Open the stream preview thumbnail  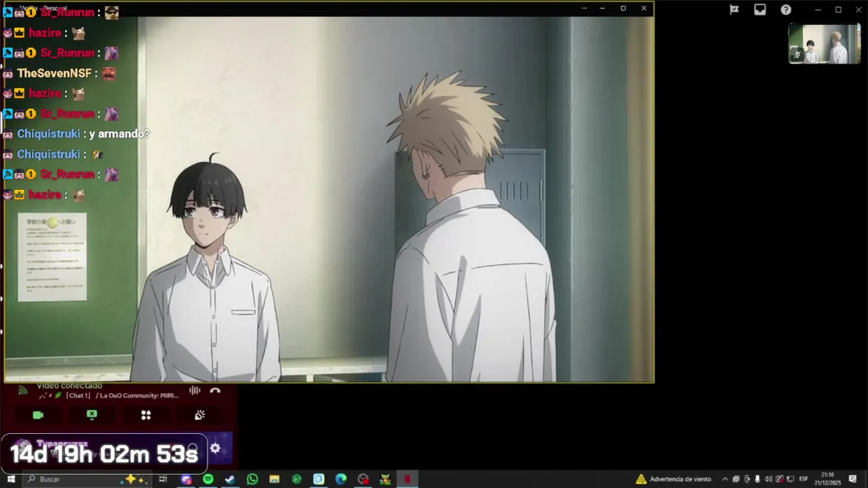click(824, 44)
